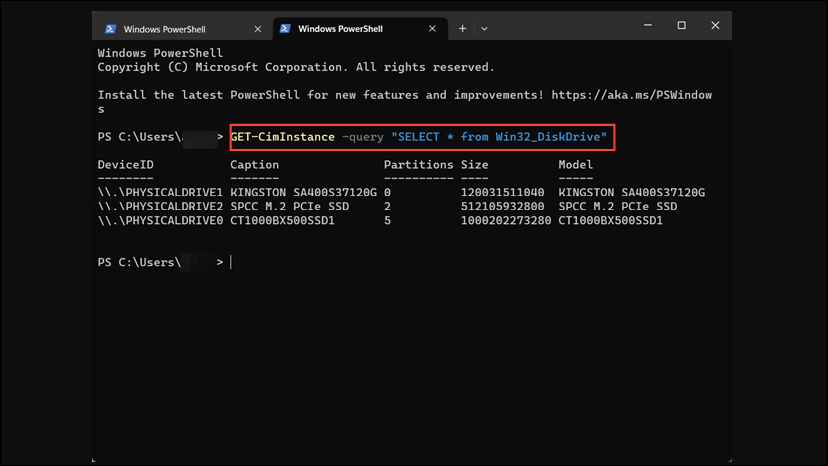Click the Size column header
The width and height of the screenshot is (828, 466).
474,165
